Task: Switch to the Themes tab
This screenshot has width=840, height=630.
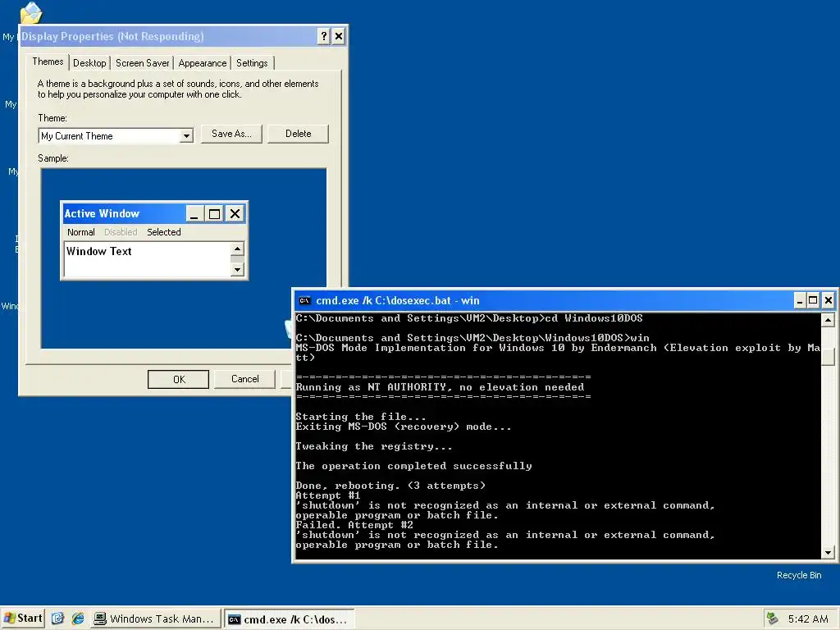Action: [x=48, y=62]
